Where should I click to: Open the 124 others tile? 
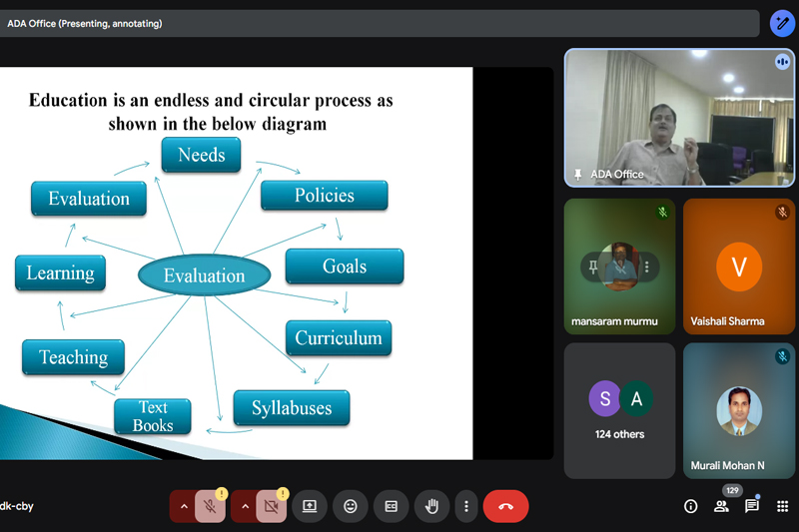619,410
